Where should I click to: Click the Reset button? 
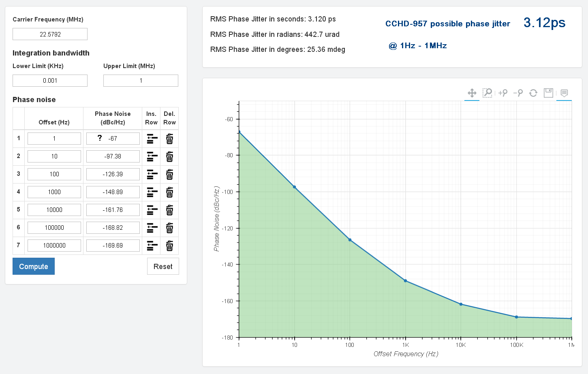coord(163,266)
